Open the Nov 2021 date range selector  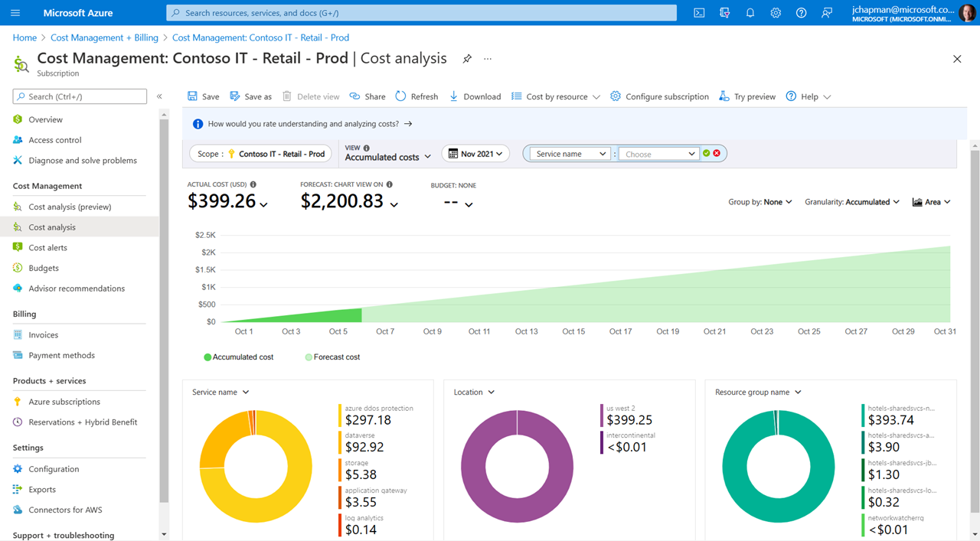[475, 153]
